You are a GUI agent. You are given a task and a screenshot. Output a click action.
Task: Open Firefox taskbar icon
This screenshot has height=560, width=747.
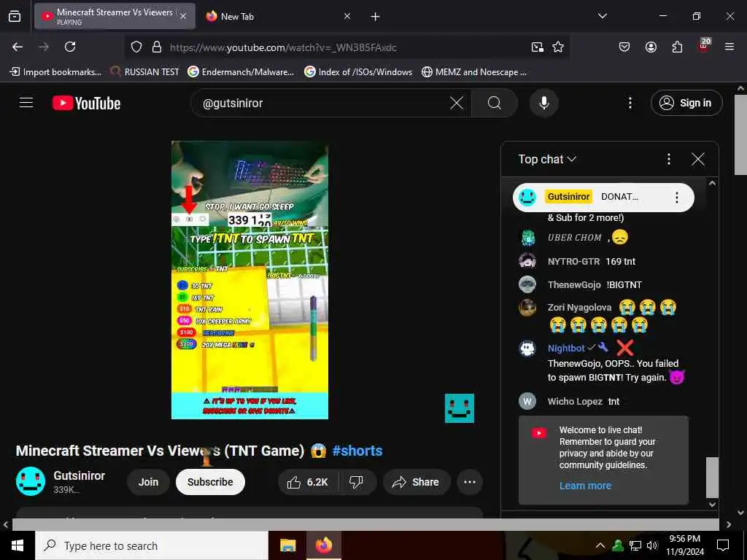click(x=324, y=545)
